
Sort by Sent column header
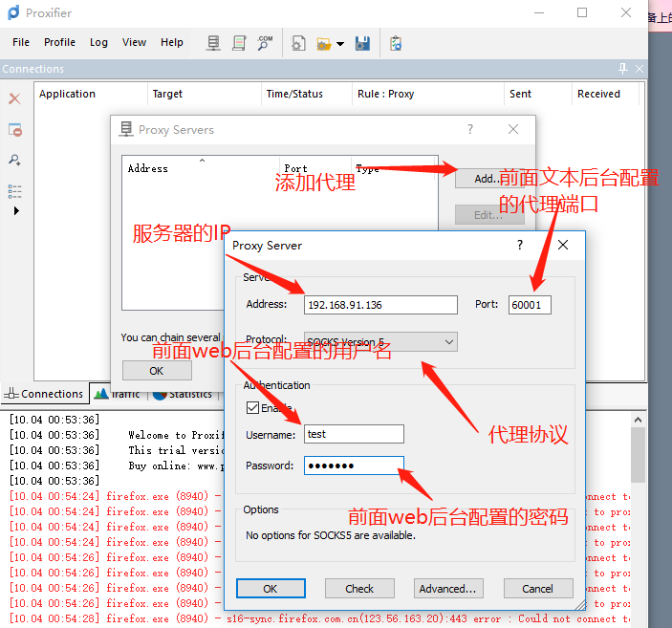(x=538, y=94)
